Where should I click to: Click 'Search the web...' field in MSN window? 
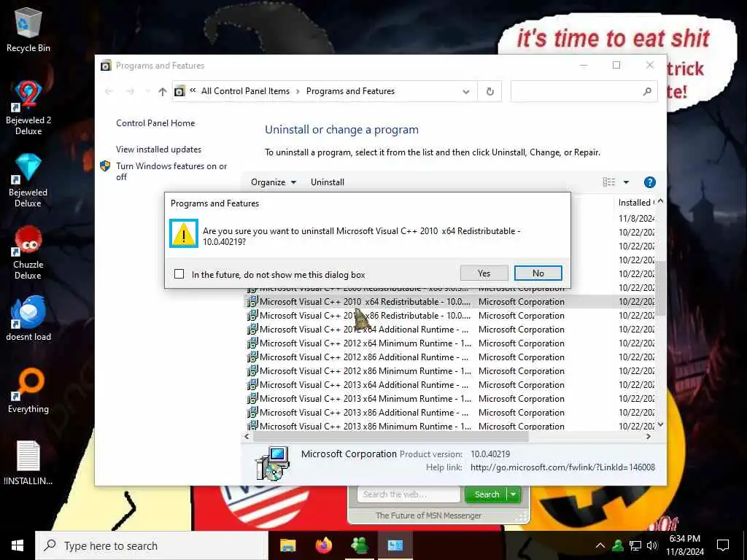pos(409,495)
